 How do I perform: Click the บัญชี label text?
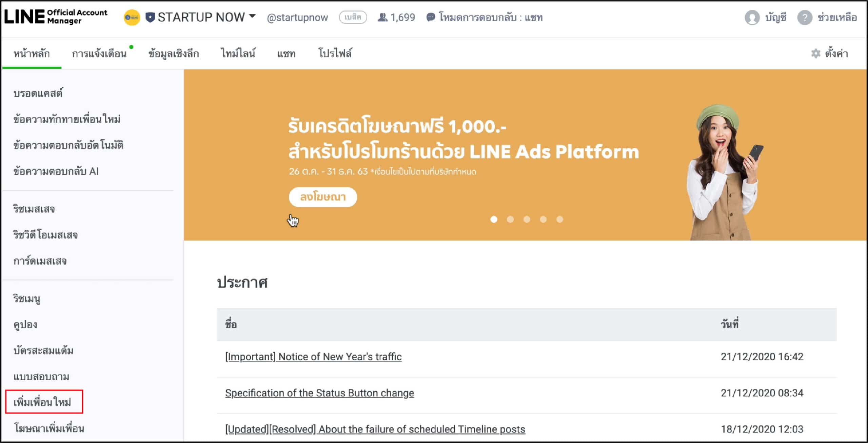[776, 17]
